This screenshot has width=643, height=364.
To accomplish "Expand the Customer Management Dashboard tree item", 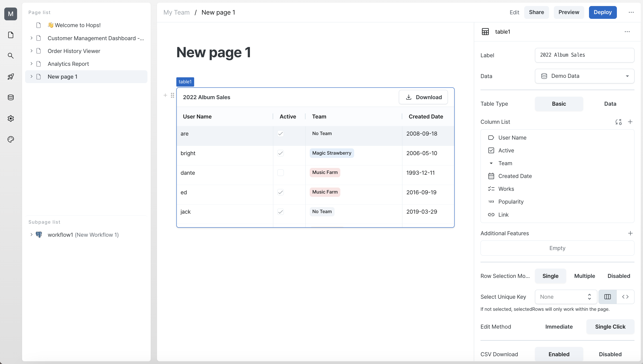I will click(31, 38).
